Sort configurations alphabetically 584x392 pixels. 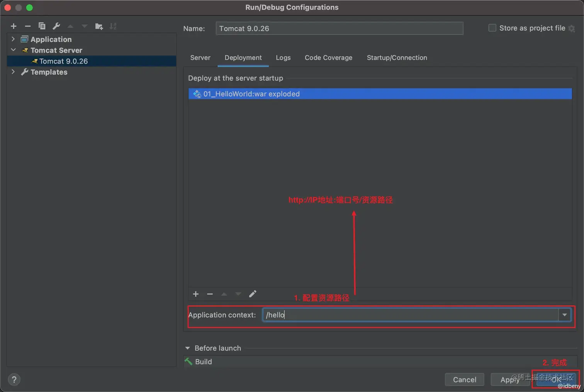tap(113, 26)
